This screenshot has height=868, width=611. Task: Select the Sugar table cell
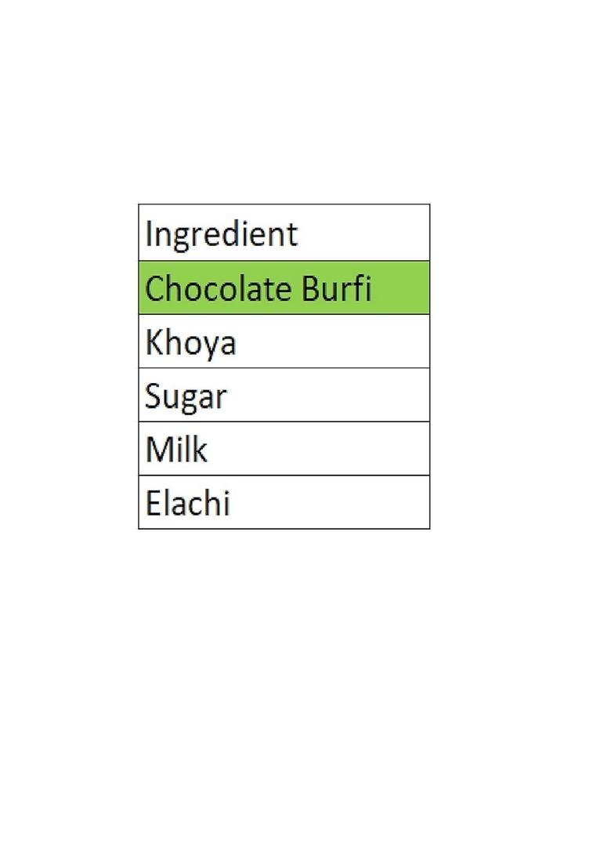point(284,396)
